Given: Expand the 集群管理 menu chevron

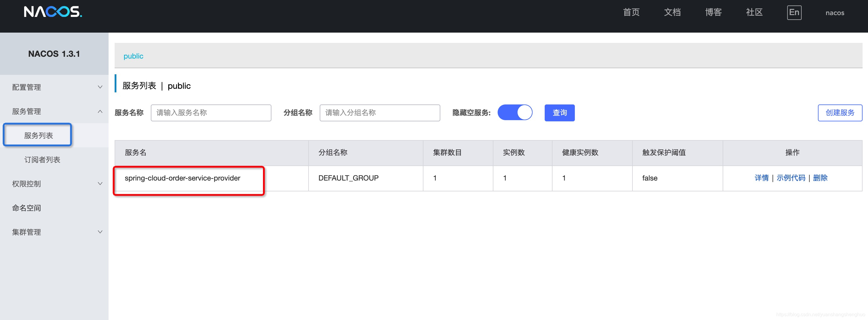Looking at the screenshot, I should pyautogui.click(x=100, y=232).
